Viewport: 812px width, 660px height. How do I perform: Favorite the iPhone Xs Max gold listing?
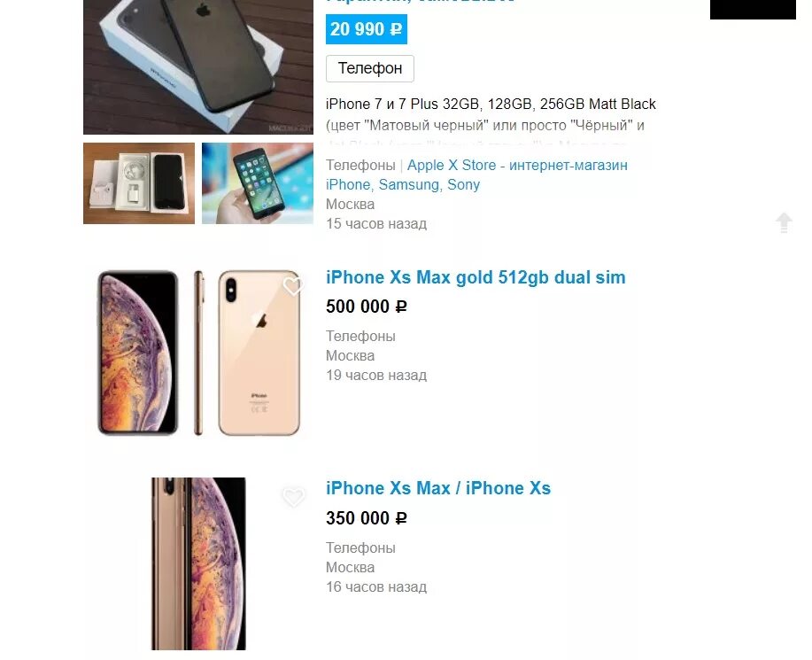click(x=292, y=286)
